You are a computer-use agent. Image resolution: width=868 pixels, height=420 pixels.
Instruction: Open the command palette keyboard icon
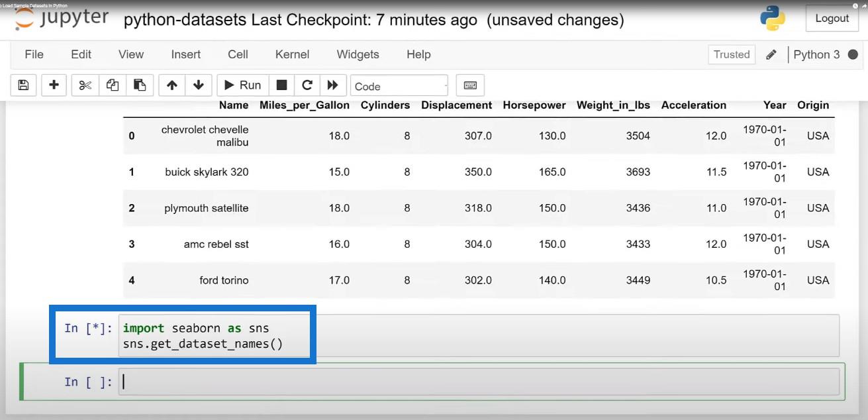pyautogui.click(x=471, y=85)
